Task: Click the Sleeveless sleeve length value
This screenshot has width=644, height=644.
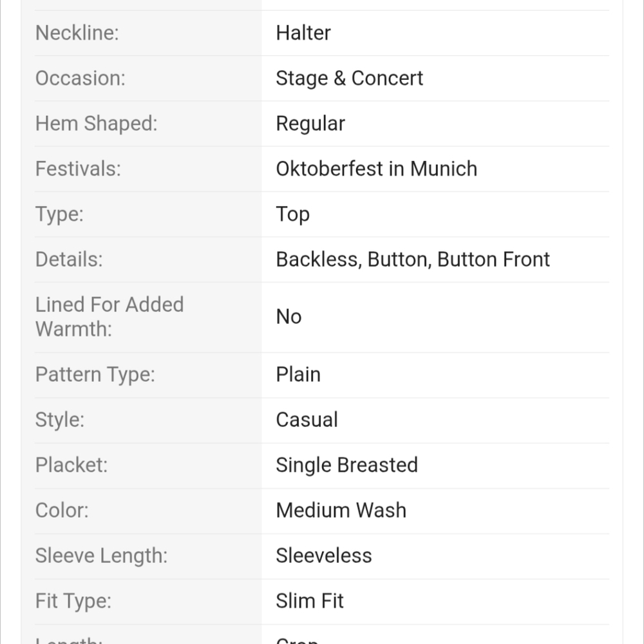Action: pyautogui.click(x=324, y=556)
